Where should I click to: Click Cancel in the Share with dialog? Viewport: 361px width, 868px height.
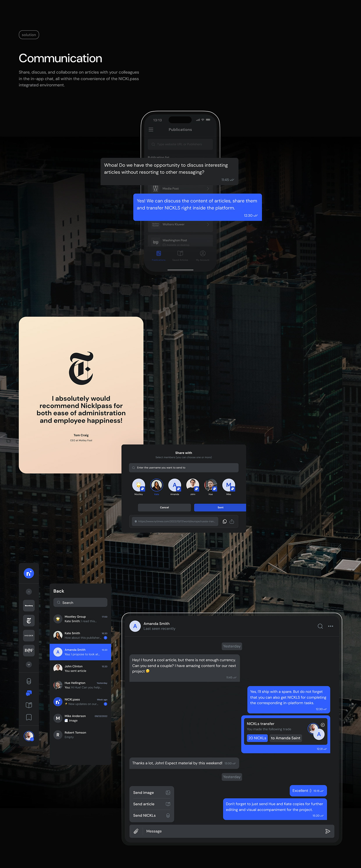coord(164,508)
